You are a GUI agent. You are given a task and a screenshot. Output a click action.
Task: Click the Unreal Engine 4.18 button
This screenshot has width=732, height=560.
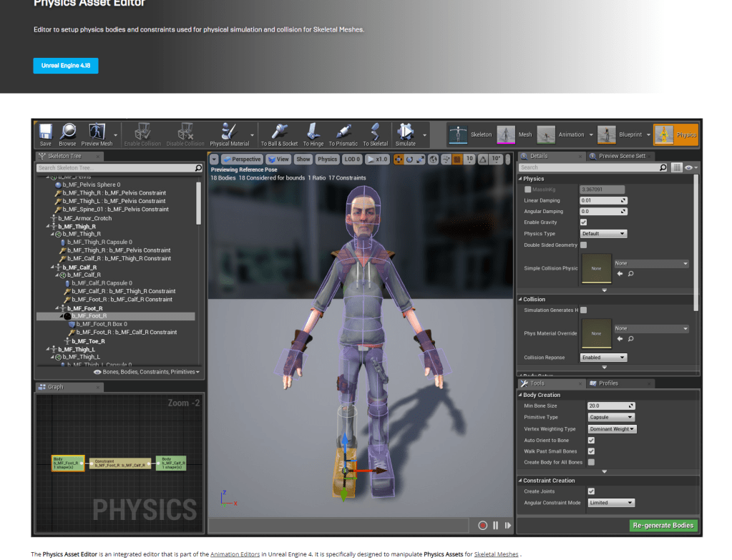point(65,65)
